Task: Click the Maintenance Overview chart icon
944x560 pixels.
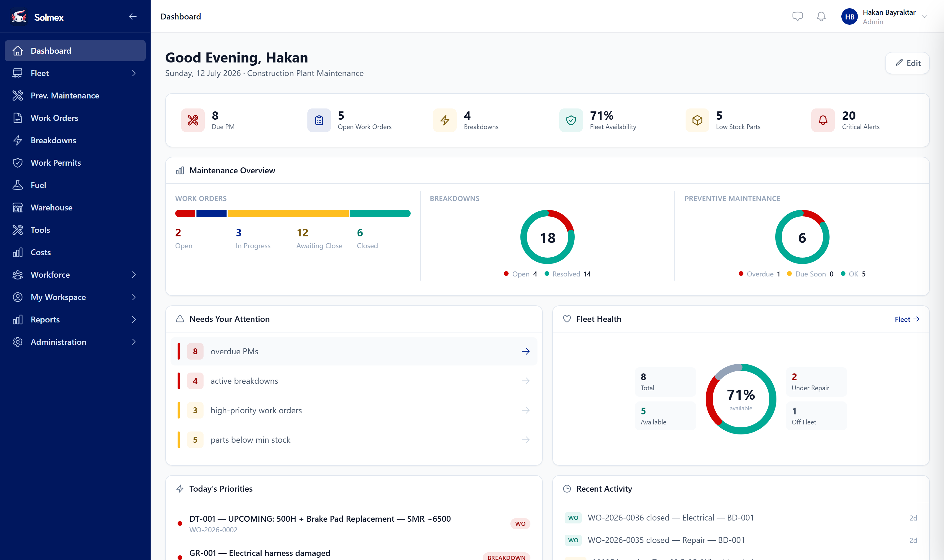Action: tap(180, 171)
